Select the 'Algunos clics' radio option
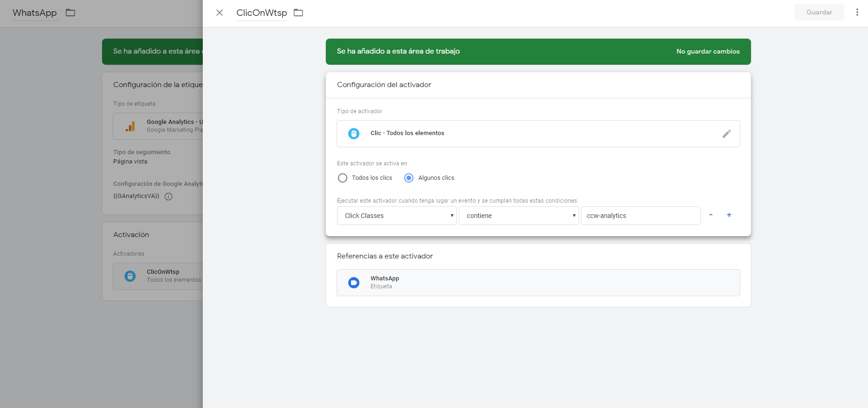This screenshot has height=408, width=868. [x=409, y=178]
